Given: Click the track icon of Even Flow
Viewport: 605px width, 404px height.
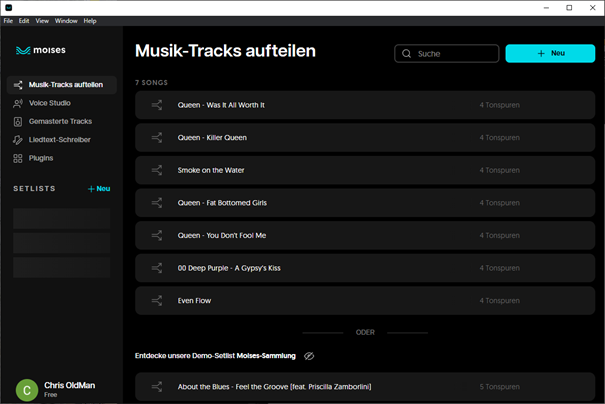Looking at the screenshot, I should (x=157, y=301).
